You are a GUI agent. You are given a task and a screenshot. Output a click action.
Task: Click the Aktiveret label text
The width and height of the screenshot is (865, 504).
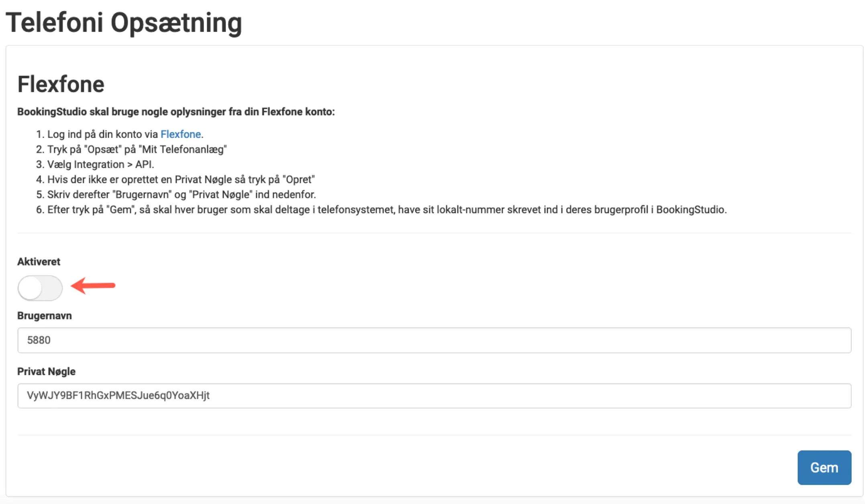[39, 262]
